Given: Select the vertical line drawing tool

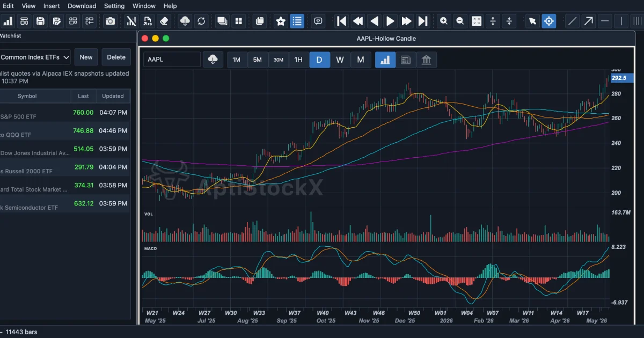Looking at the screenshot, I should 621,21.
